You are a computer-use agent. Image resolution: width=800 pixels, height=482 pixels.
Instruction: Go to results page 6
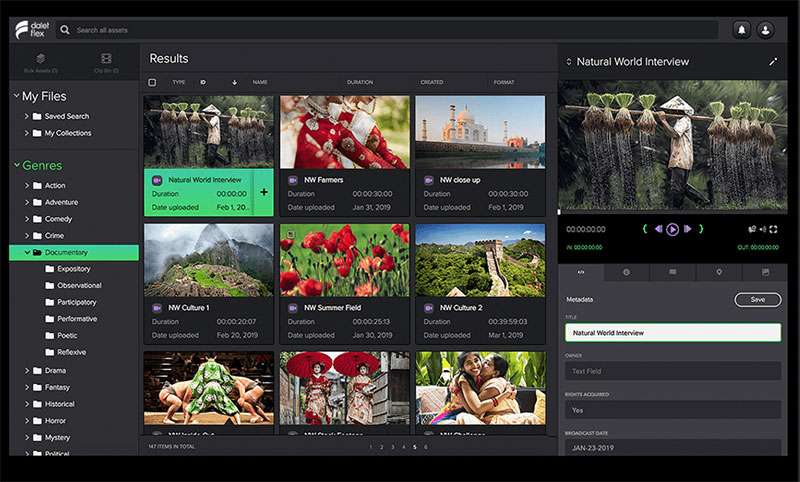coord(426,447)
